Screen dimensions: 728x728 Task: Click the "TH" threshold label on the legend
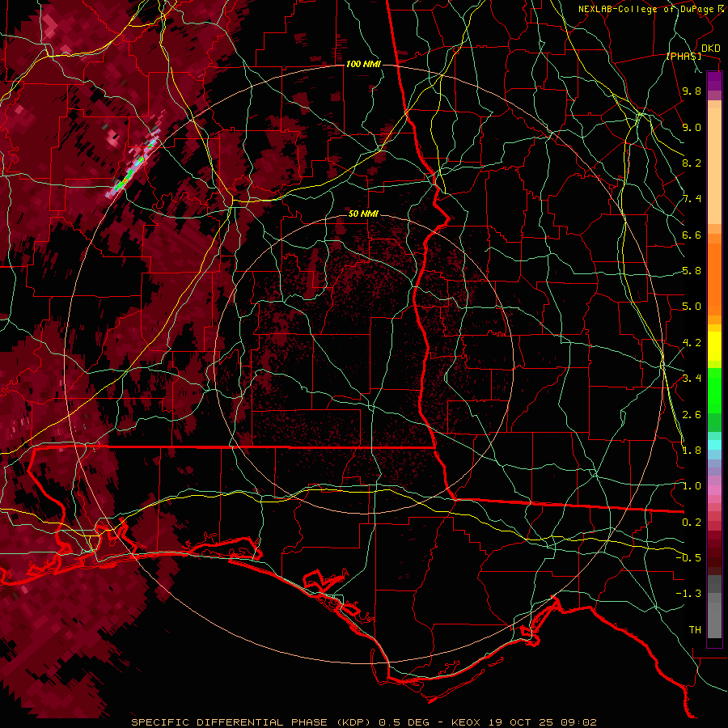695,630
